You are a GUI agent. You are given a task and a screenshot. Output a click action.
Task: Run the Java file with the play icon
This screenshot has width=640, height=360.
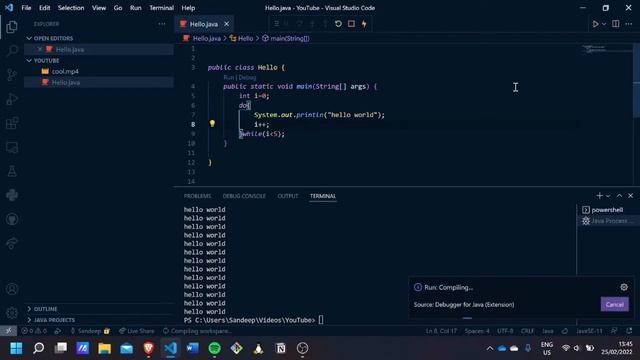(x=596, y=24)
